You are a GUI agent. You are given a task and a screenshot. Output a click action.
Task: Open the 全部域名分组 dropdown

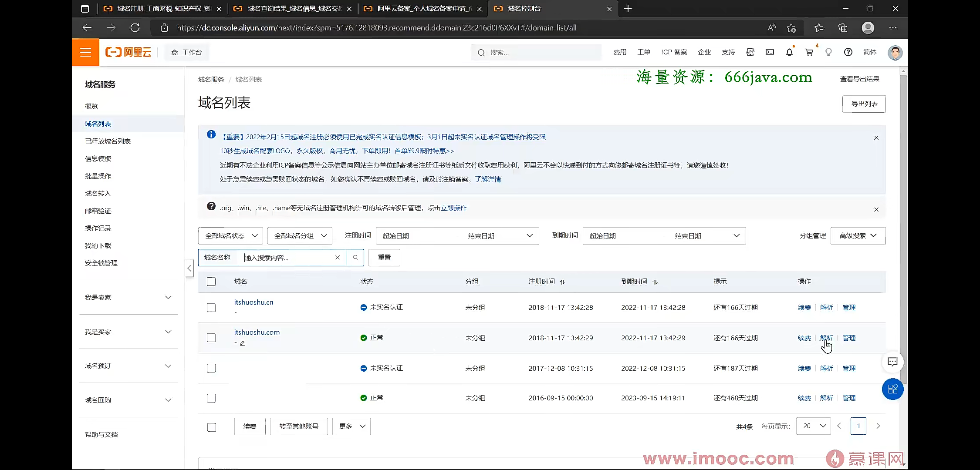coord(300,236)
